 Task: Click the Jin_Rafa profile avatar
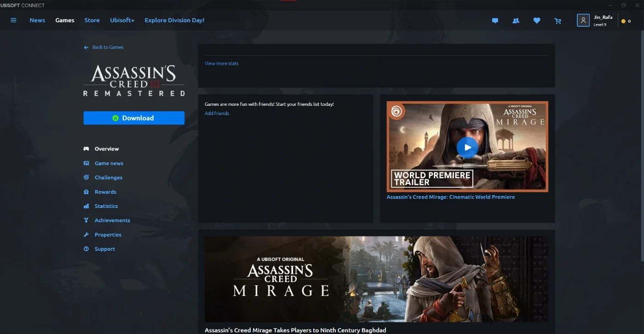pyautogui.click(x=583, y=20)
